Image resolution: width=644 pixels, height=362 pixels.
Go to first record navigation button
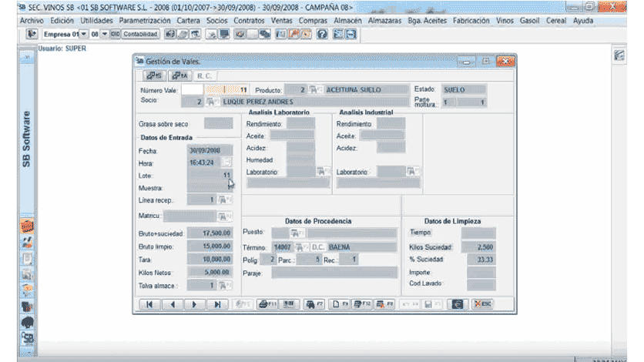coord(149,304)
